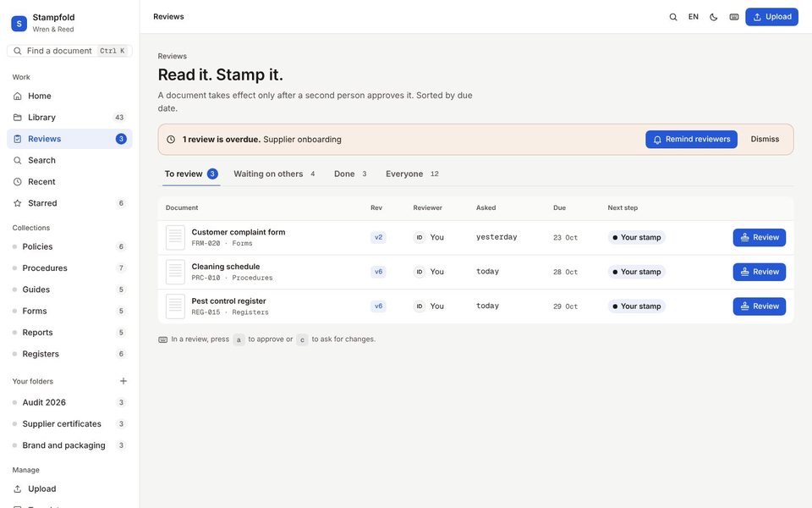
Task: Click the clock icon in overdue banner
Action: click(171, 140)
